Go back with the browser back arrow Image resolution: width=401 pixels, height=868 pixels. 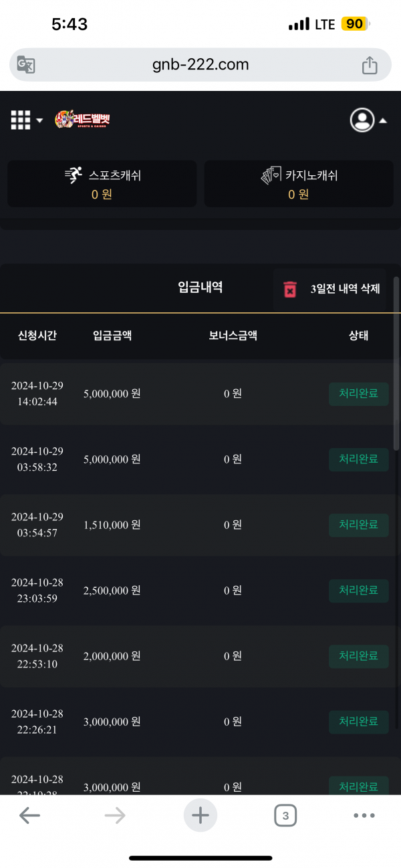point(29,815)
